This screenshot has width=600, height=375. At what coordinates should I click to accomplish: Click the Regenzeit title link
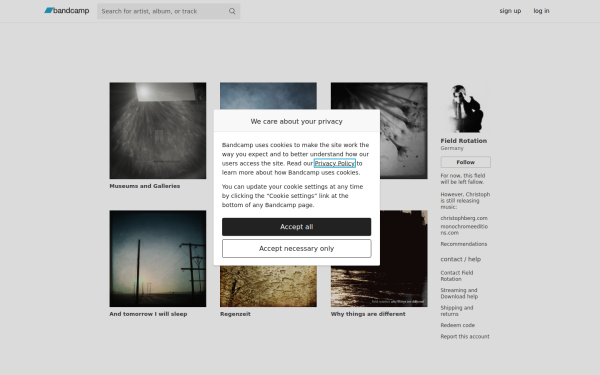[235, 314]
